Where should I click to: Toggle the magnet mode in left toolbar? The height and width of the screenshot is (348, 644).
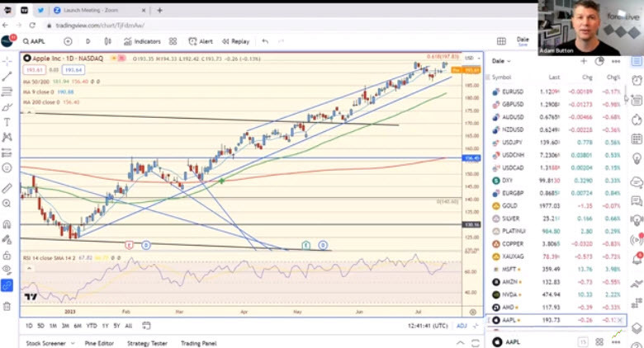coord(7,223)
